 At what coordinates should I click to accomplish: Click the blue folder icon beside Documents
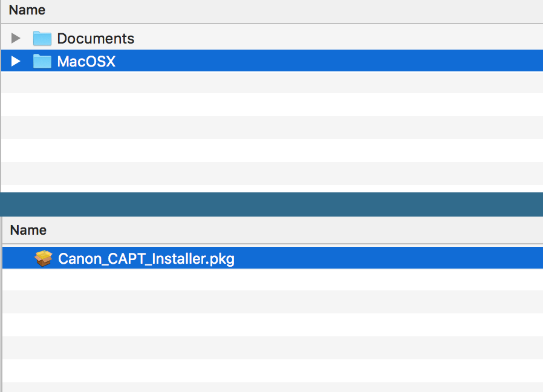42,38
